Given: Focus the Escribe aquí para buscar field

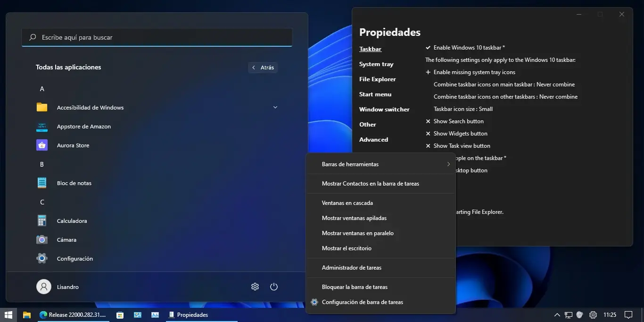Looking at the screenshot, I should tap(157, 37).
